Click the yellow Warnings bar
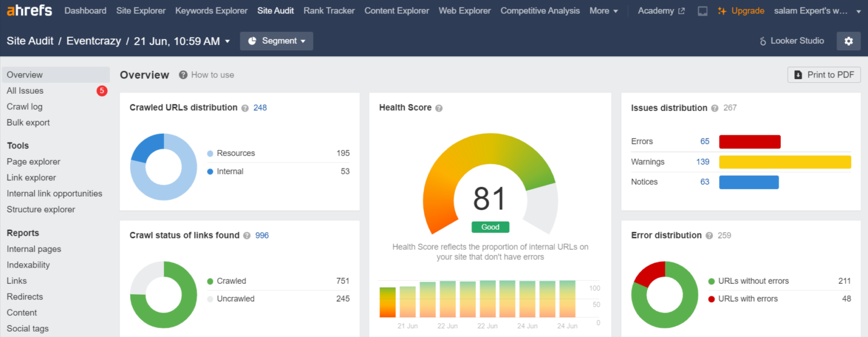 coord(785,162)
